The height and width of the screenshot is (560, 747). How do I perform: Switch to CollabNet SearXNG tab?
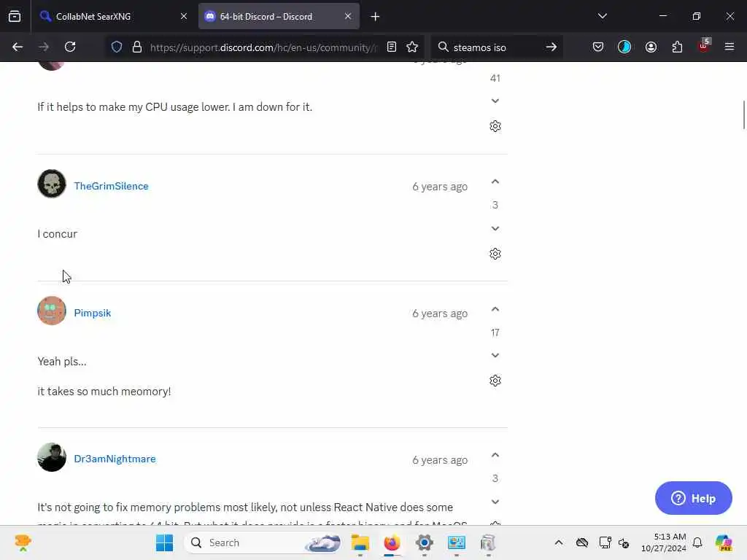coord(113,16)
